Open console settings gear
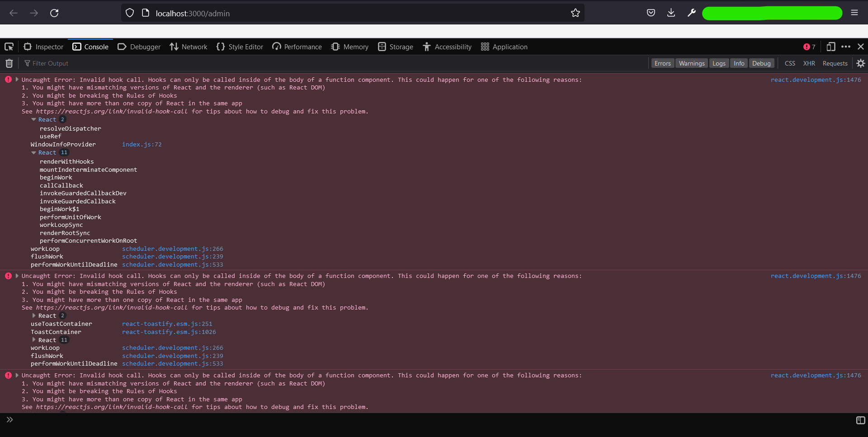The width and height of the screenshot is (868, 437). [x=861, y=63]
